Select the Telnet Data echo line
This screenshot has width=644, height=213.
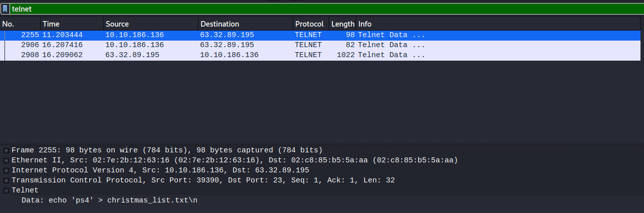click(x=113, y=200)
